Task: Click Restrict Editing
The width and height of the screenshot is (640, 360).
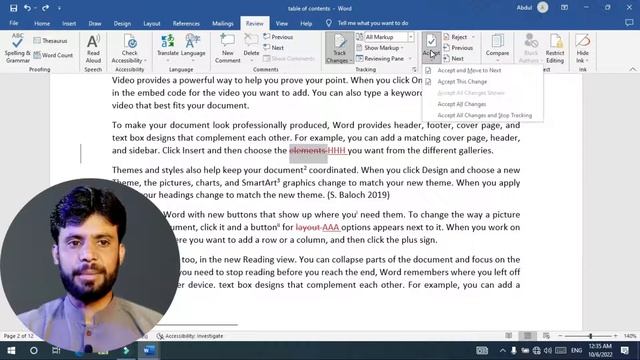Action: 555,48
